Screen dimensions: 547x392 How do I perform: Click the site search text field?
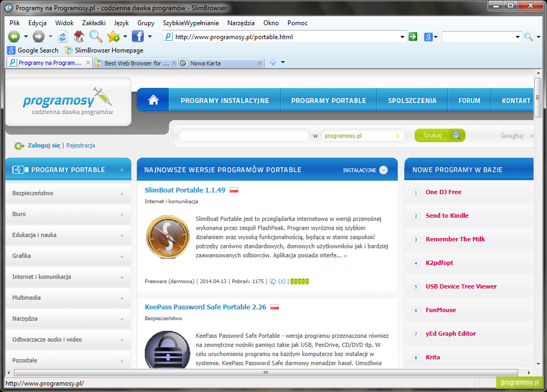[x=243, y=136]
